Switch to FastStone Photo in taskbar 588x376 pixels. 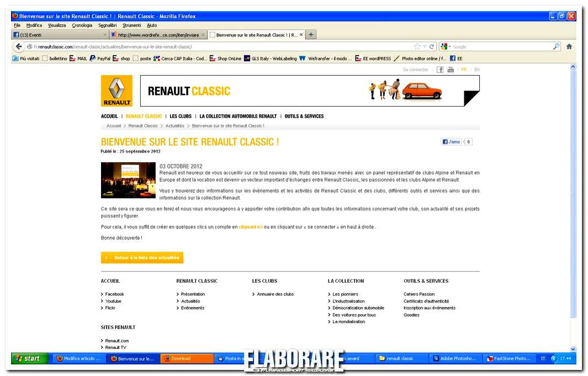(x=509, y=358)
